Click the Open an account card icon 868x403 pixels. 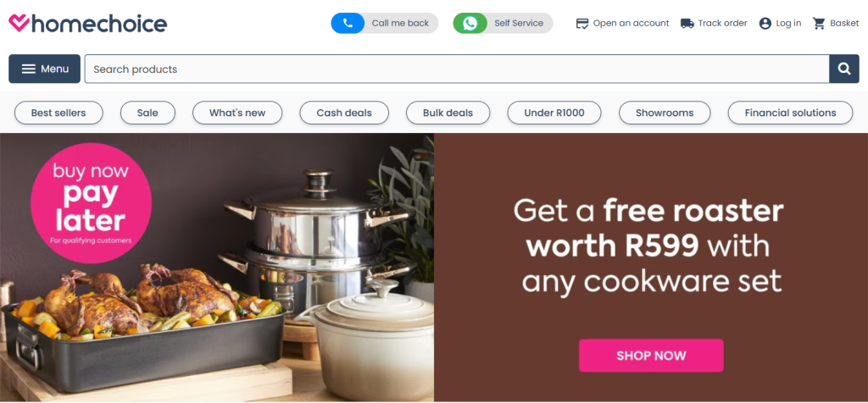581,23
